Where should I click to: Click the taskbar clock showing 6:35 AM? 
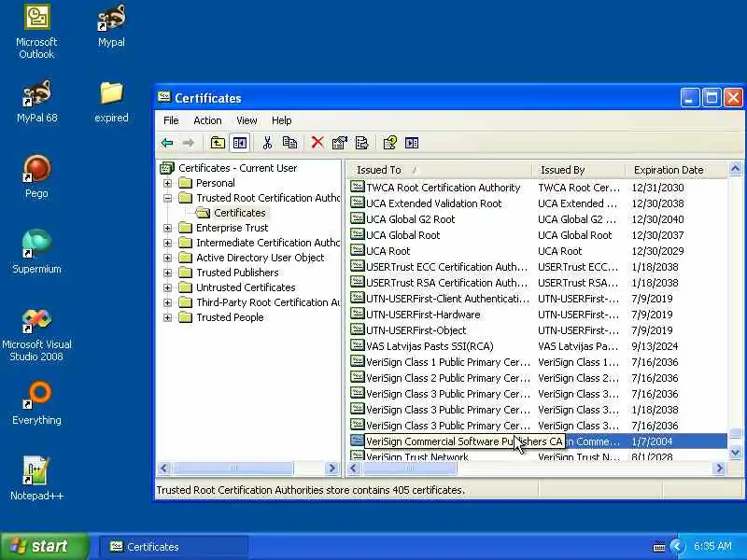(712, 546)
